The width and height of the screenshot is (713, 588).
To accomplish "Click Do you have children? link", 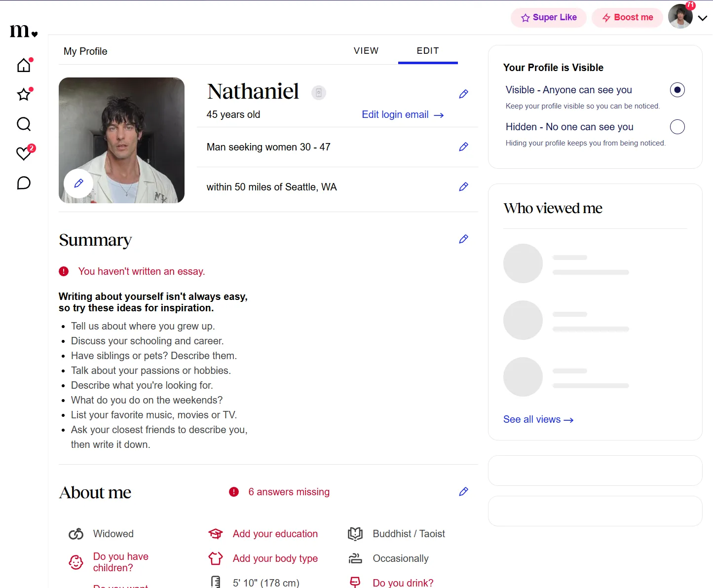I will point(121,562).
